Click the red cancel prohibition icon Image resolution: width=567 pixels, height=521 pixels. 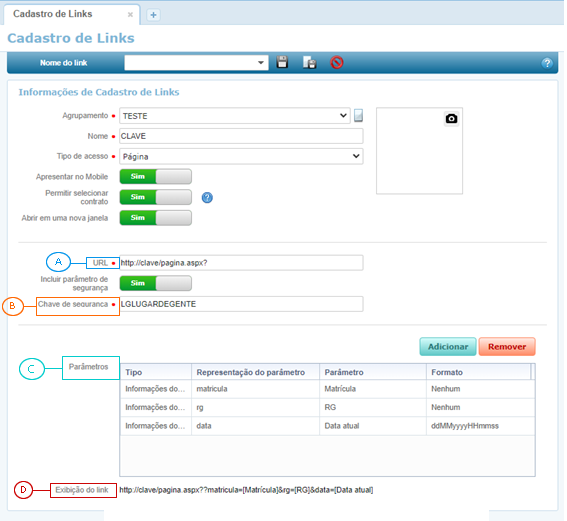coord(337,63)
